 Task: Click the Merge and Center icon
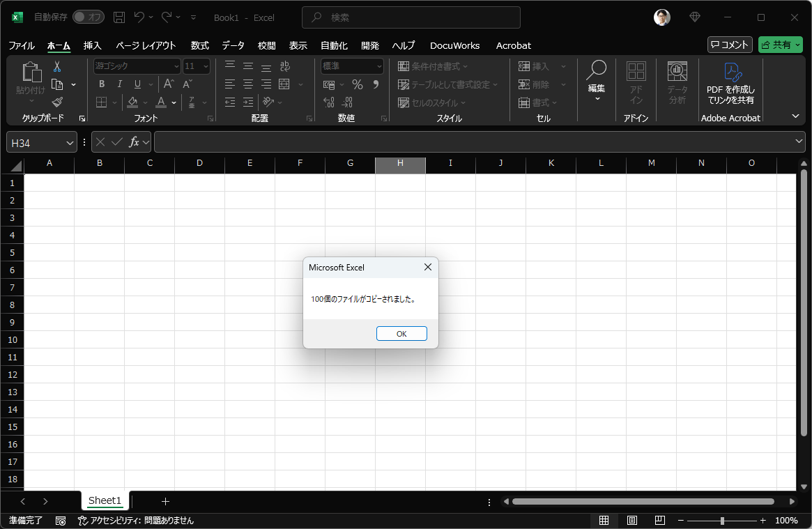tap(284, 84)
